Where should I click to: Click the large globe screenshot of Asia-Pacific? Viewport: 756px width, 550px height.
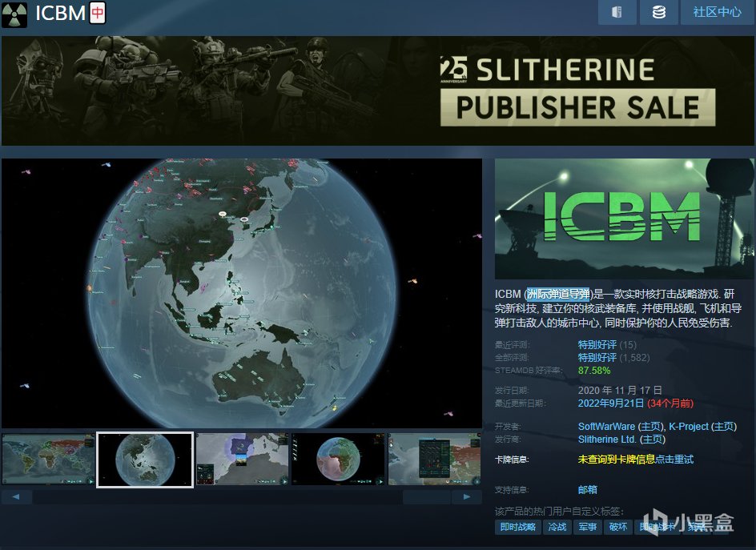tap(242, 293)
